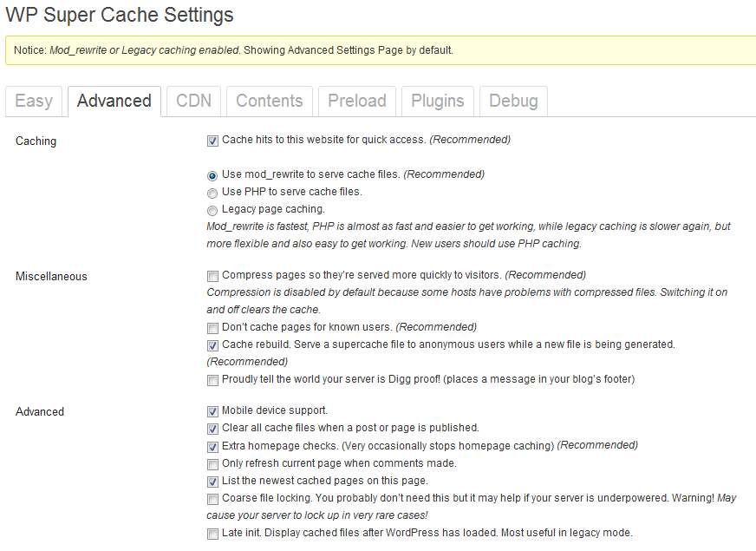Check 'Don't cache pages for known users'
The image size is (756, 551).
[212, 328]
